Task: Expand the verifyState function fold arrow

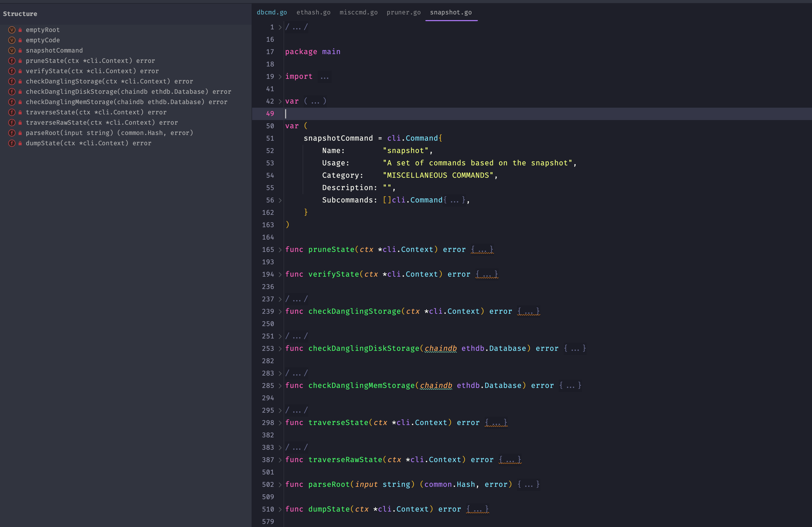Action: click(x=280, y=274)
